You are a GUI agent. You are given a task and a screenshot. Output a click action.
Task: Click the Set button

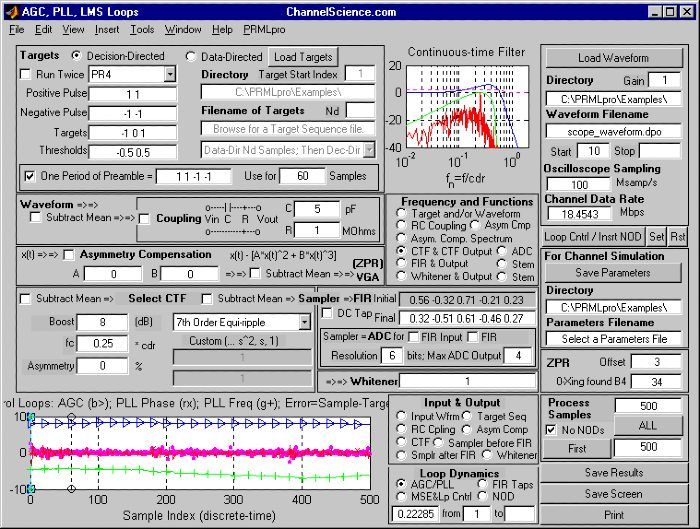tap(657, 237)
